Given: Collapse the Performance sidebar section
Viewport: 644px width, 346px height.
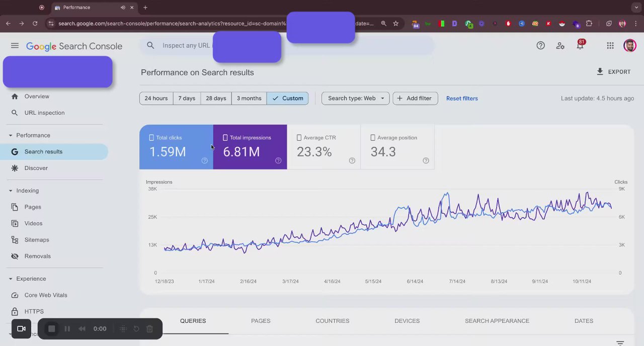Looking at the screenshot, I should [x=10, y=135].
